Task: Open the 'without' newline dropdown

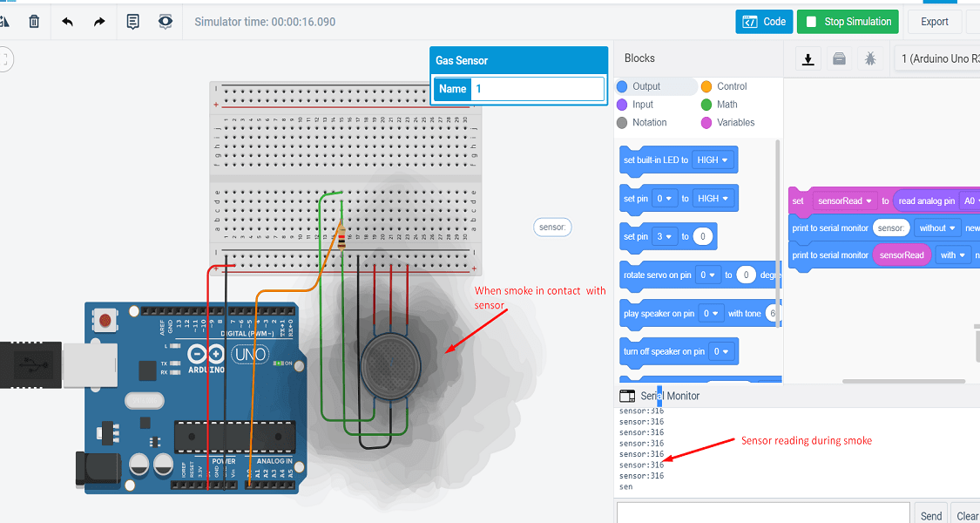Action: [x=936, y=228]
